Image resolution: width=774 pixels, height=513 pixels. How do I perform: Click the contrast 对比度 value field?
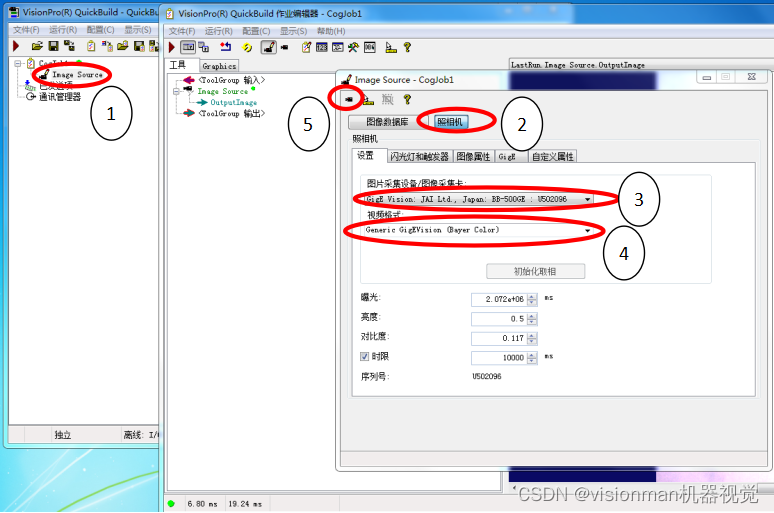[x=500, y=339]
